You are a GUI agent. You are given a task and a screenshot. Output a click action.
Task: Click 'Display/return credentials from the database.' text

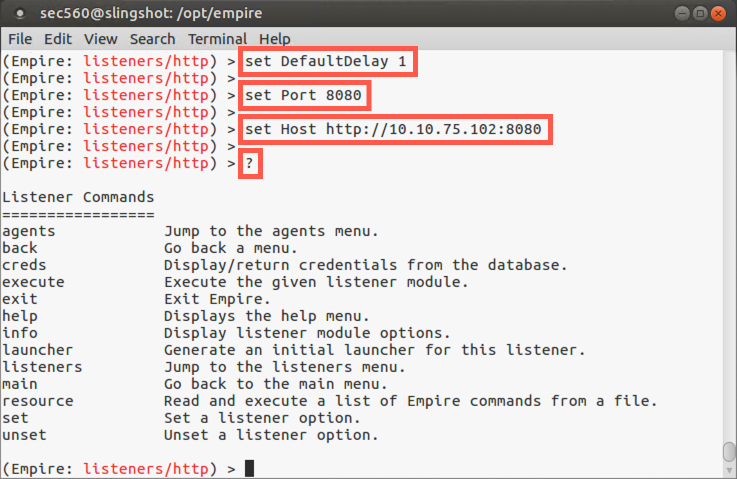pyautogui.click(x=366, y=265)
